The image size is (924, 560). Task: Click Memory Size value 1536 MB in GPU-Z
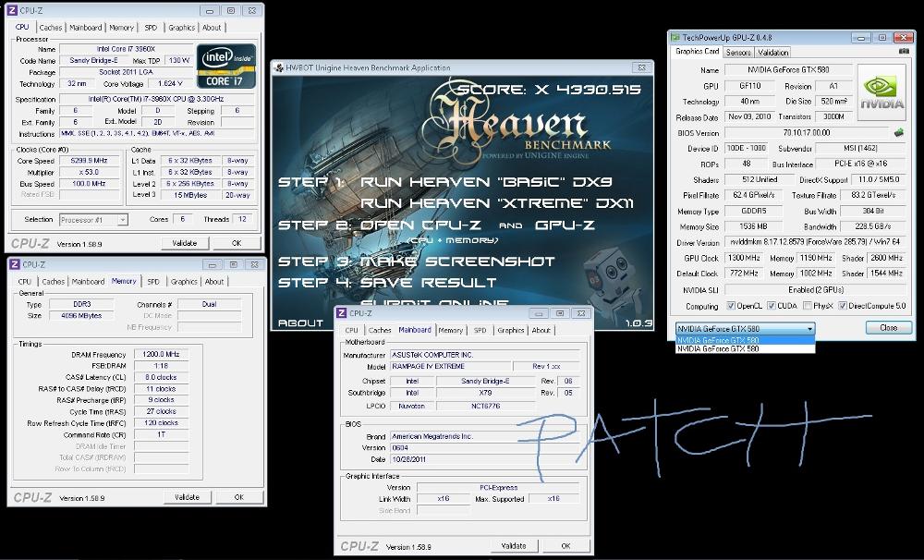[x=753, y=226]
